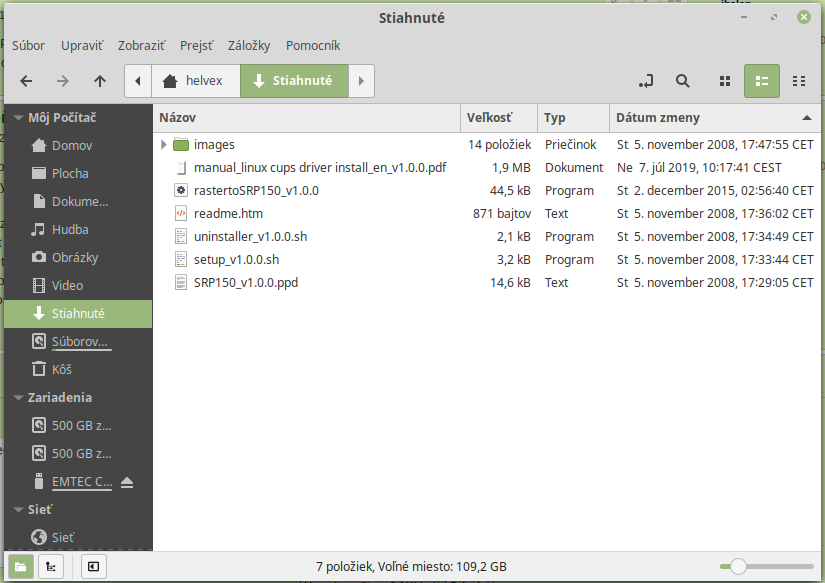Screen dimensions: 825x583
Task: Select Stiahnuté in sidebar
Action: pos(78,314)
